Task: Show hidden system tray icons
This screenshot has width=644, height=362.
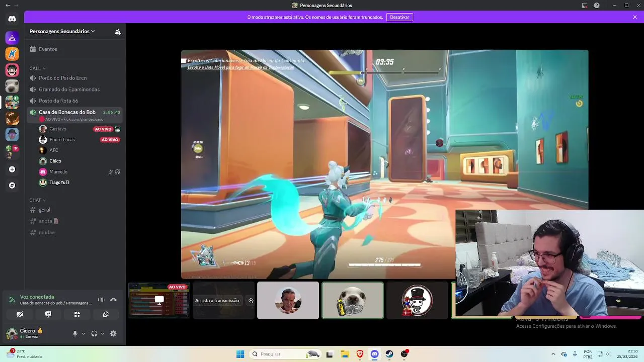Action: pos(553,354)
